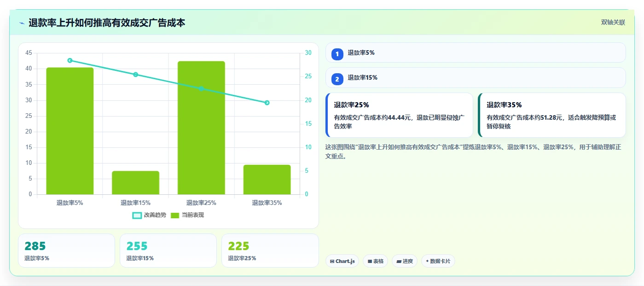
Task: Click the text 有效成交广告成本约44.44元
Action: tap(372, 117)
